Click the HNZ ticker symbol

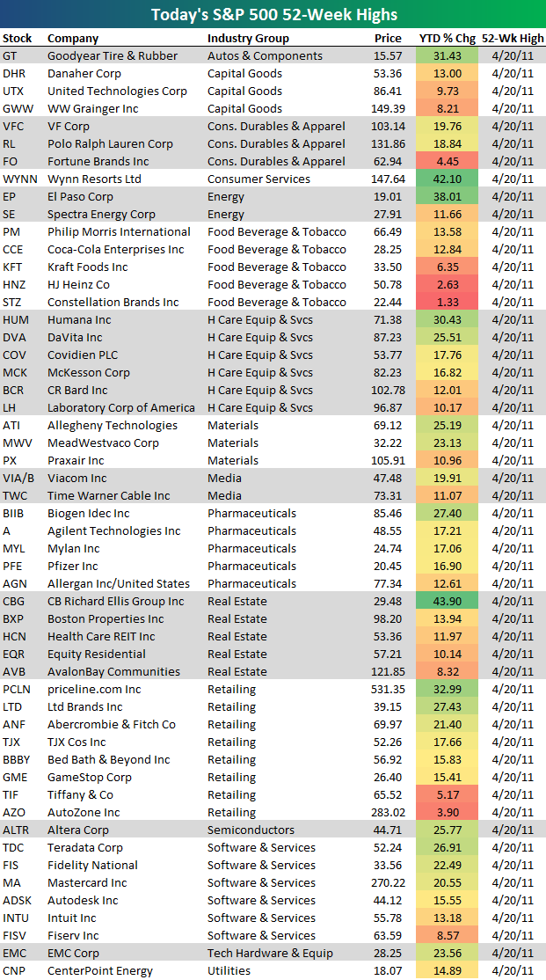point(14,284)
